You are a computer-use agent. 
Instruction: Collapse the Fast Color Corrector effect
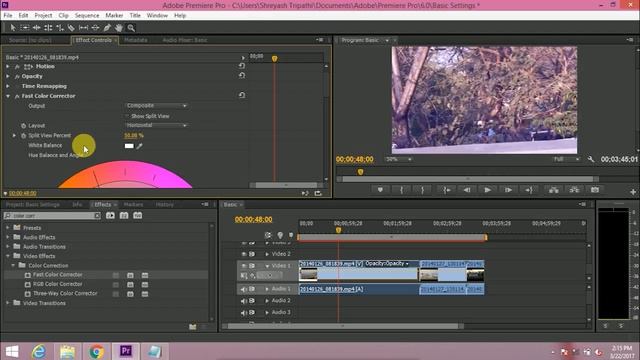coord(8,96)
